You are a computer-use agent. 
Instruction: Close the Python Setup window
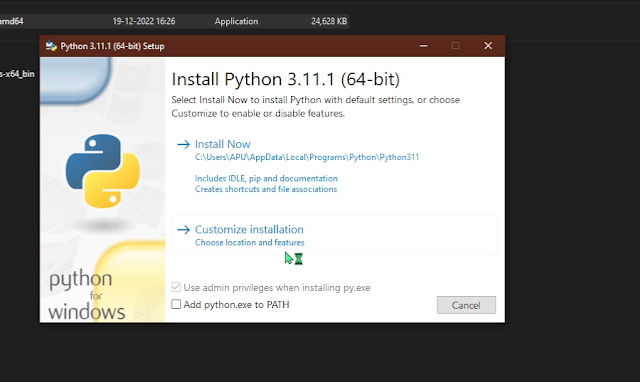pyautogui.click(x=488, y=46)
